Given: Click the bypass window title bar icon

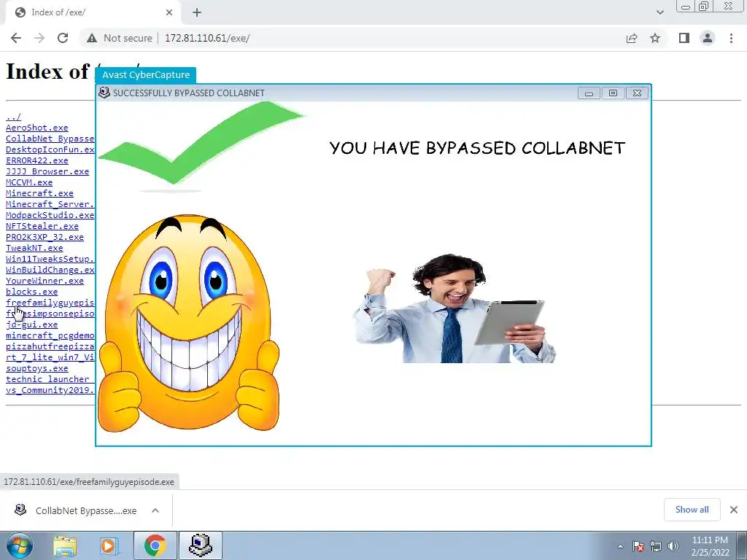Looking at the screenshot, I should (x=104, y=93).
